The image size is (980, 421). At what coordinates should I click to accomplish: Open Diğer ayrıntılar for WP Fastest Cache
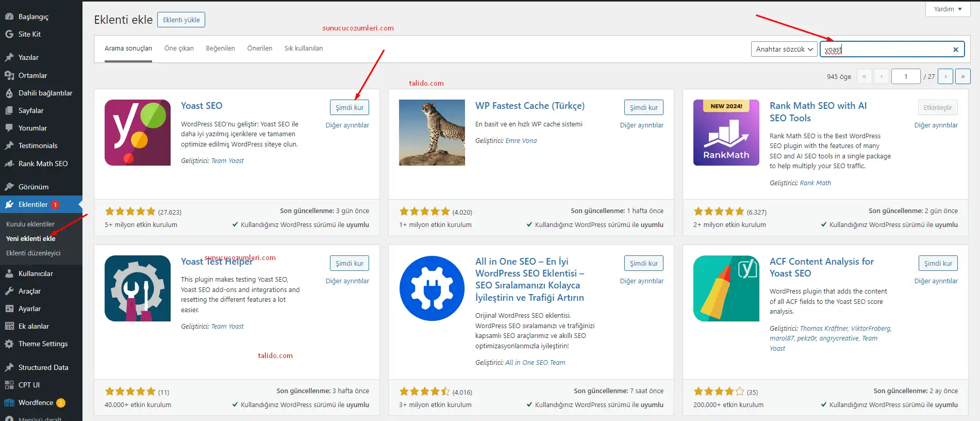pos(642,125)
